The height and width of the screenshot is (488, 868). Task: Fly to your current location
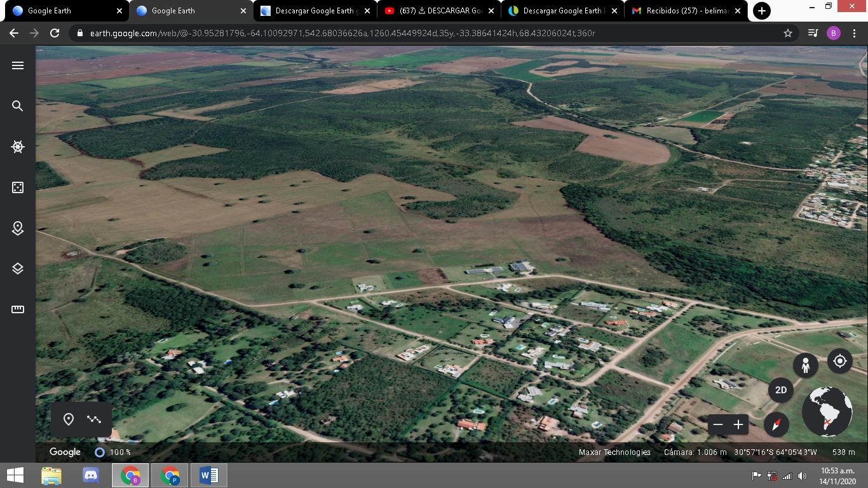click(x=840, y=361)
